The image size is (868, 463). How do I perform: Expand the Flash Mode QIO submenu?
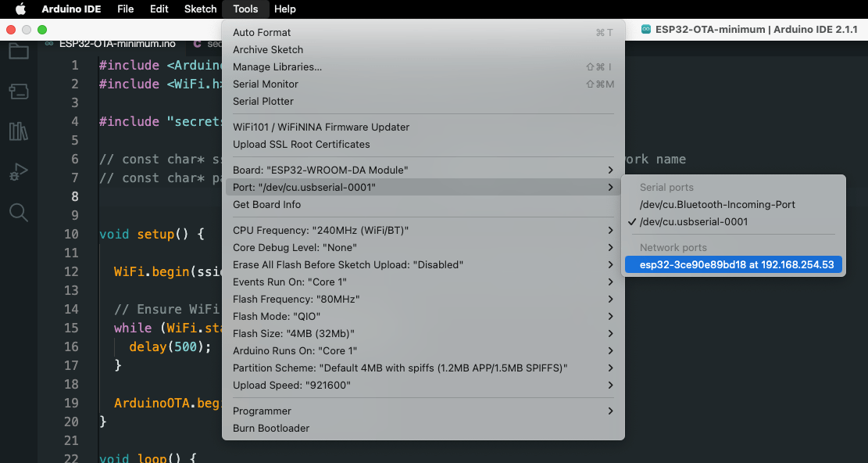[x=423, y=316]
